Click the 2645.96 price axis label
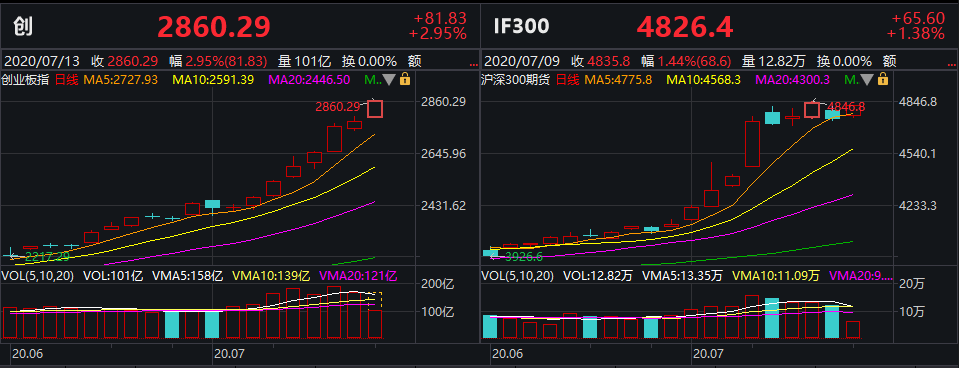 coord(443,153)
